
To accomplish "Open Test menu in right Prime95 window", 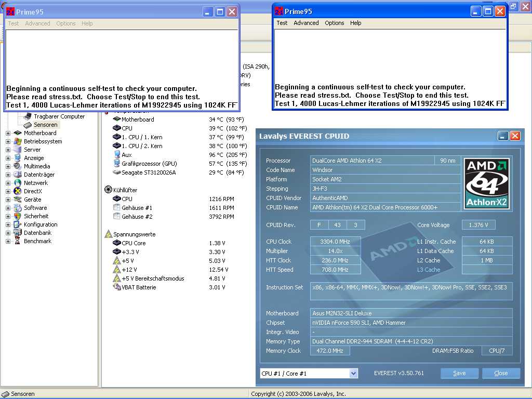I will (282, 23).
